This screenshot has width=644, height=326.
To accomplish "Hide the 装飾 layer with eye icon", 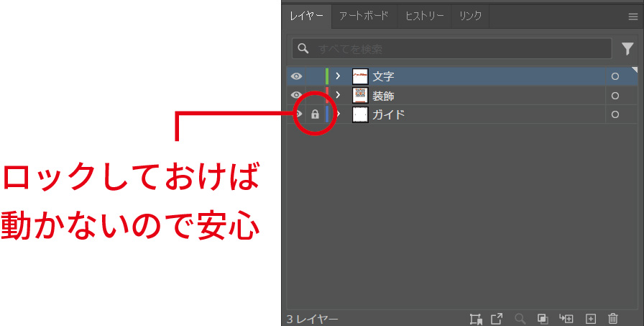I will tap(296, 95).
